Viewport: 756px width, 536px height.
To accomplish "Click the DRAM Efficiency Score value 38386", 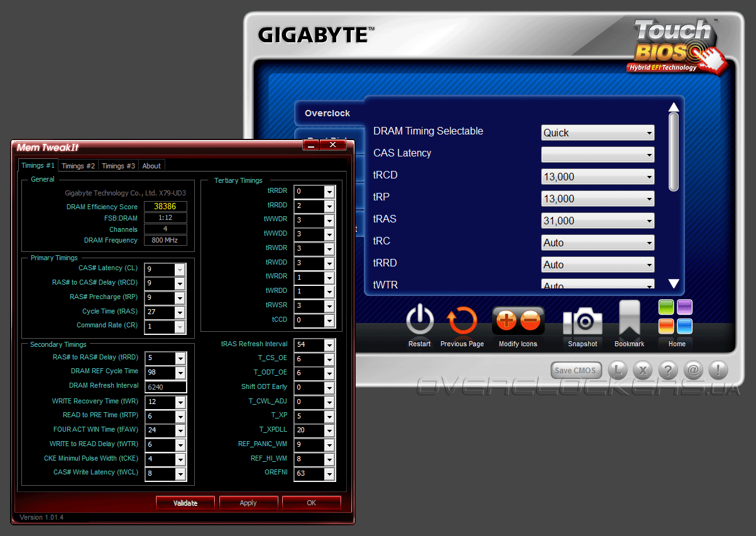I will 165,207.
